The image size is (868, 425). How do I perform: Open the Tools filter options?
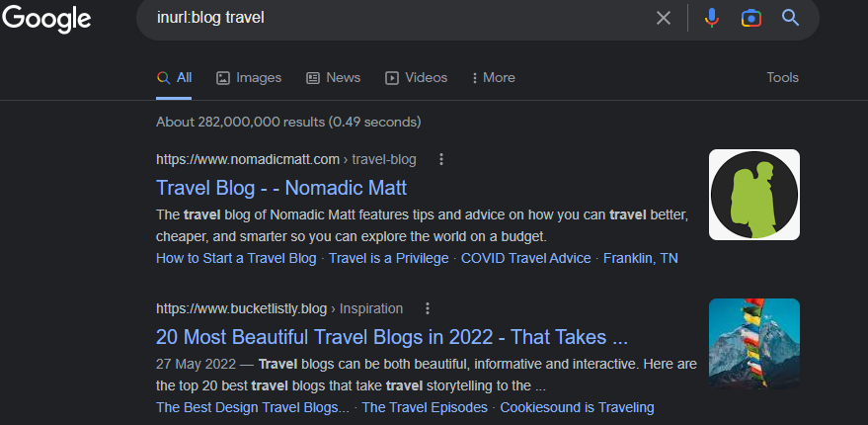click(782, 77)
